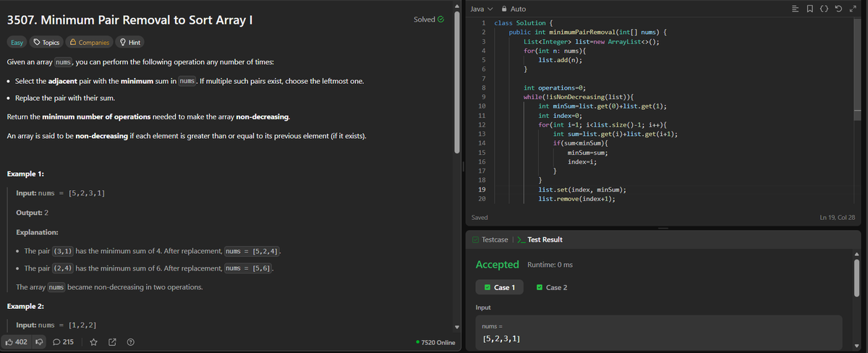
Task: Click the Solved checkmark status
Action: coord(428,20)
